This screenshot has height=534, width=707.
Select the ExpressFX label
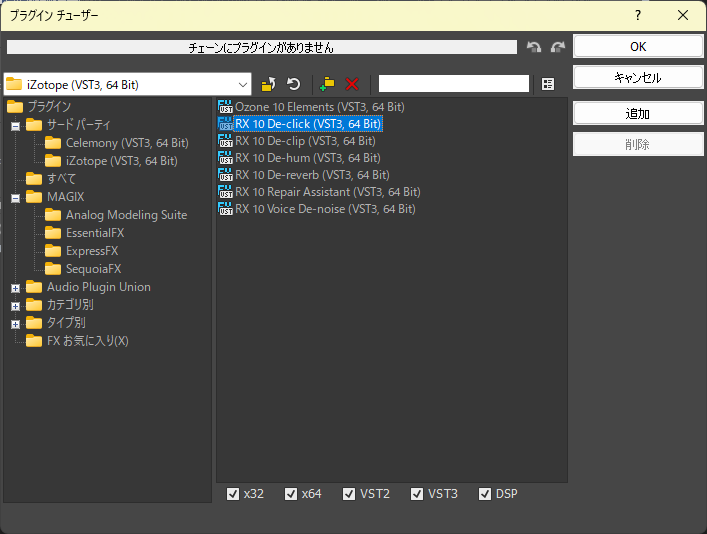[x=92, y=251]
